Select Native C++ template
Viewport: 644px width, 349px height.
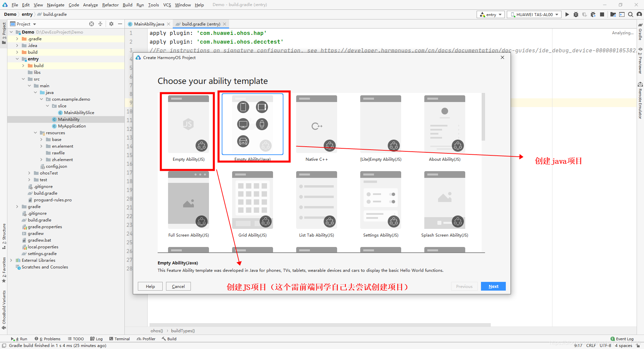(x=317, y=129)
